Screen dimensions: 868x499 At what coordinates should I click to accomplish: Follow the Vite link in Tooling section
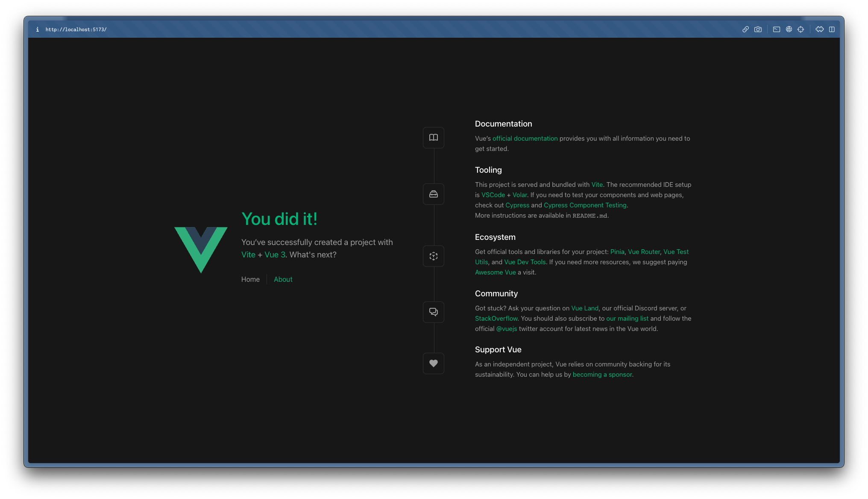(597, 185)
